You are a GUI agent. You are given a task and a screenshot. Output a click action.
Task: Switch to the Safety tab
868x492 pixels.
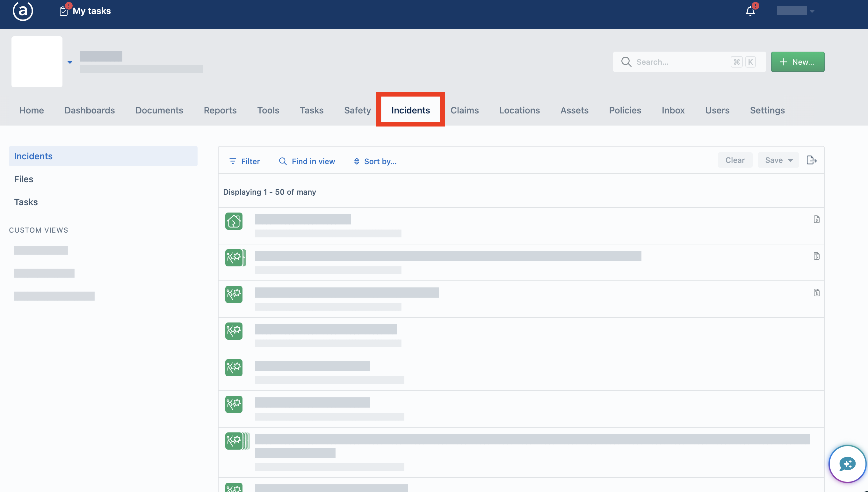pos(357,110)
